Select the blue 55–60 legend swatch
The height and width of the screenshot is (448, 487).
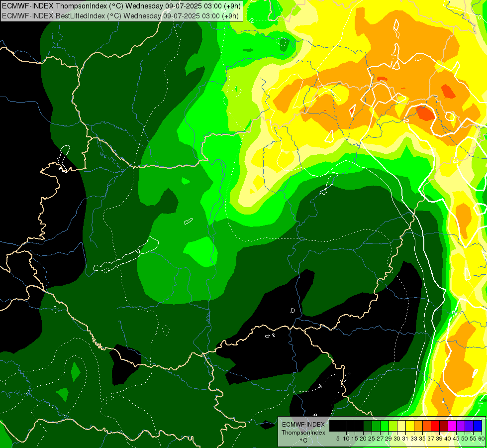pos(478,426)
